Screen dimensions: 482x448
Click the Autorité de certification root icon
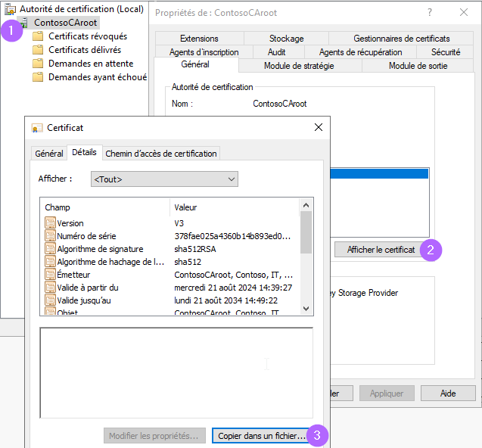point(10,9)
